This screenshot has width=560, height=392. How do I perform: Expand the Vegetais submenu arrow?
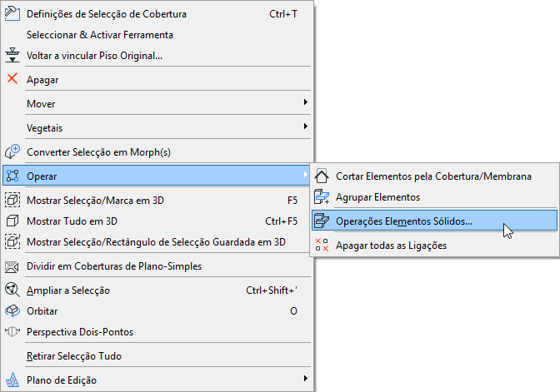point(305,127)
